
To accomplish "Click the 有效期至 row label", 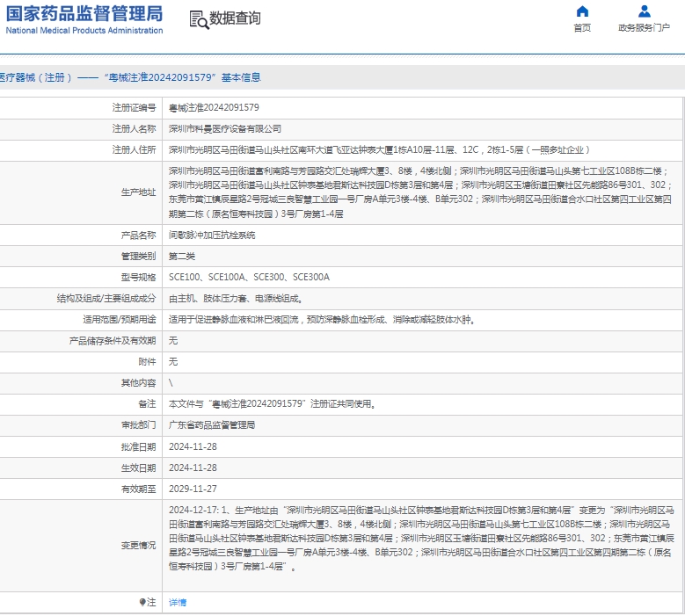I will [x=138, y=489].
